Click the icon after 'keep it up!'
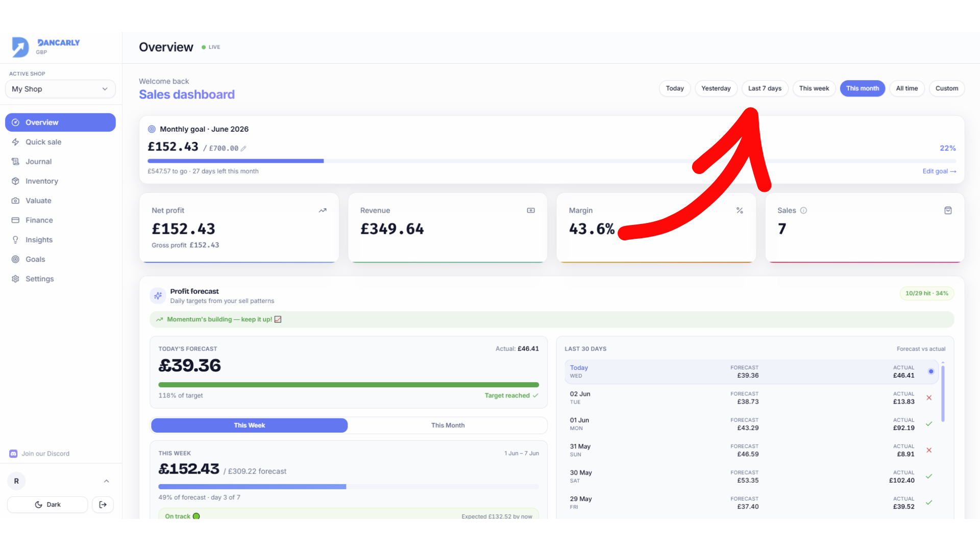Viewport: 980px width, 551px height. pyautogui.click(x=278, y=319)
